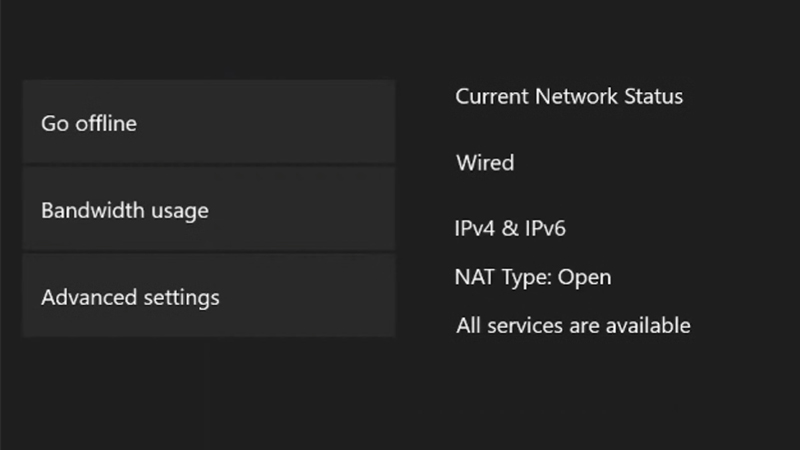Pick the Advanced settings tile
The width and height of the screenshot is (800, 450).
[x=208, y=297]
